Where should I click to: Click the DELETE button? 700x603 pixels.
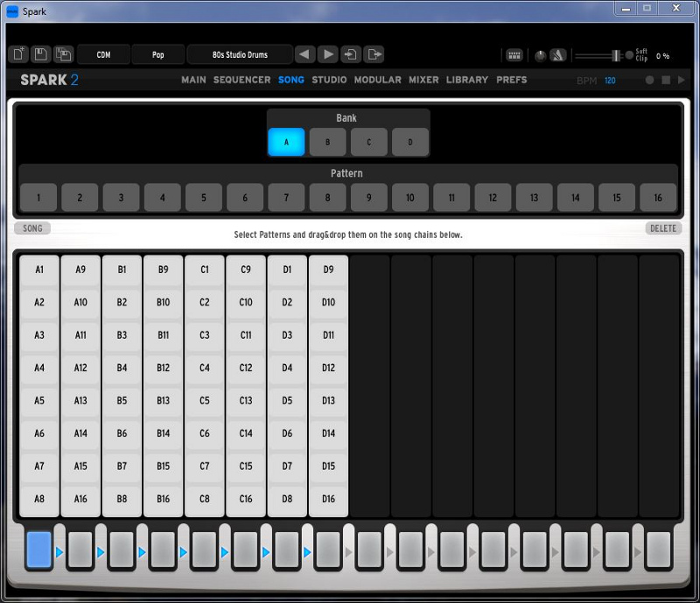(x=663, y=228)
